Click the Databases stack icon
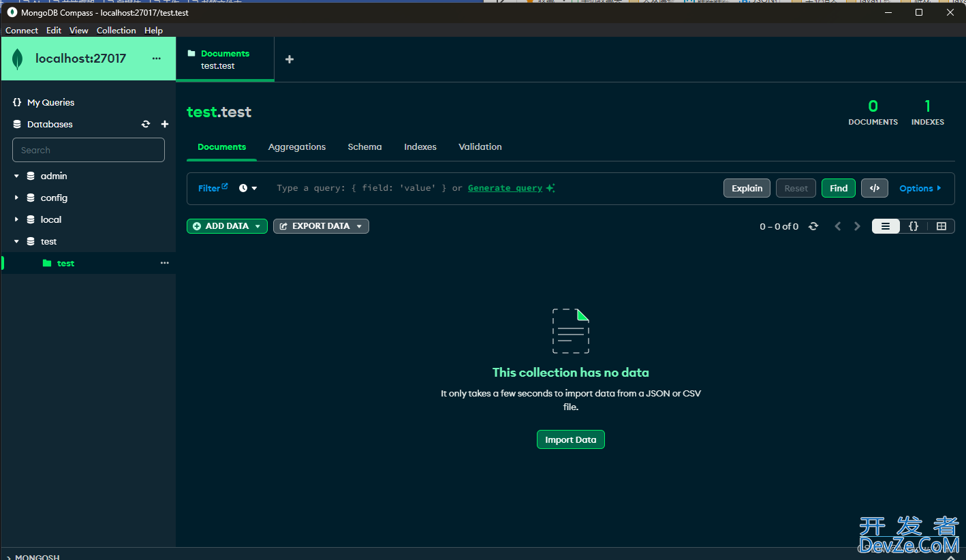The width and height of the screenshot is (966, 560). [17, 124]
